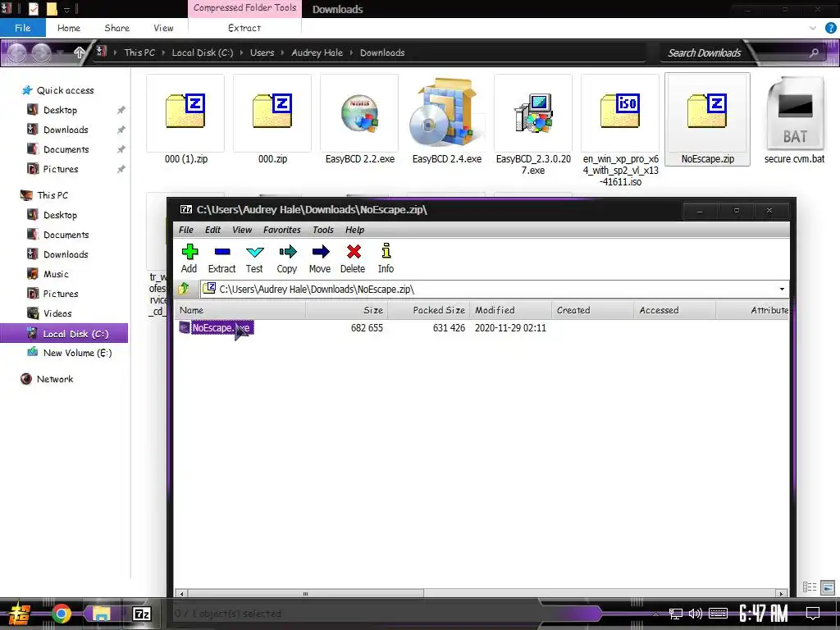Click This PC in Explorer breadcrumb

tap(139, 52)
